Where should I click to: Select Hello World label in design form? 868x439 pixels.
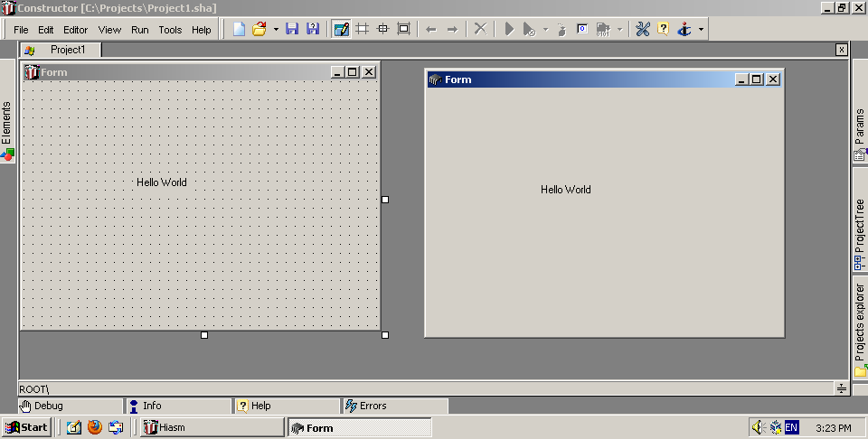[162, 182]
